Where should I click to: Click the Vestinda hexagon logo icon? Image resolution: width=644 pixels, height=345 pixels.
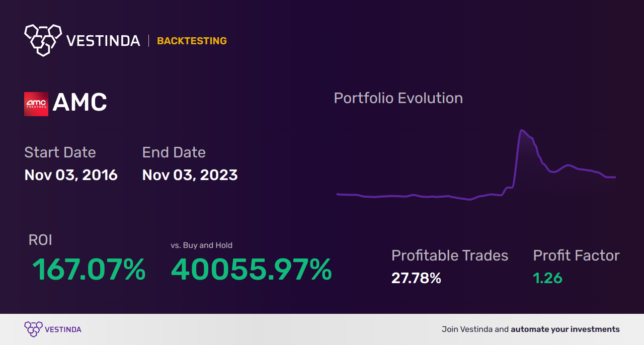(42, 40)
